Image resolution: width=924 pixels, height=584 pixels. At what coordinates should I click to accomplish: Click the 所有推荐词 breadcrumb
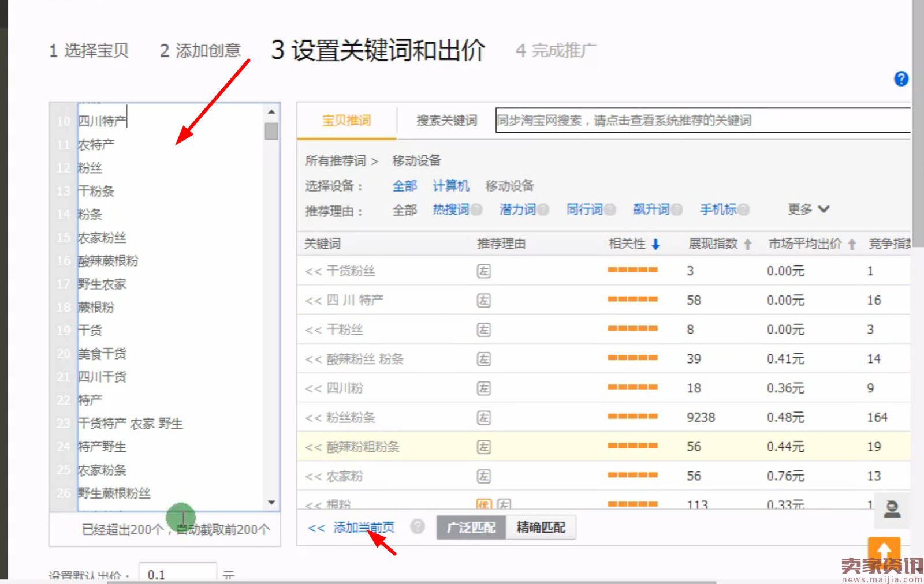tap(336, 161)
